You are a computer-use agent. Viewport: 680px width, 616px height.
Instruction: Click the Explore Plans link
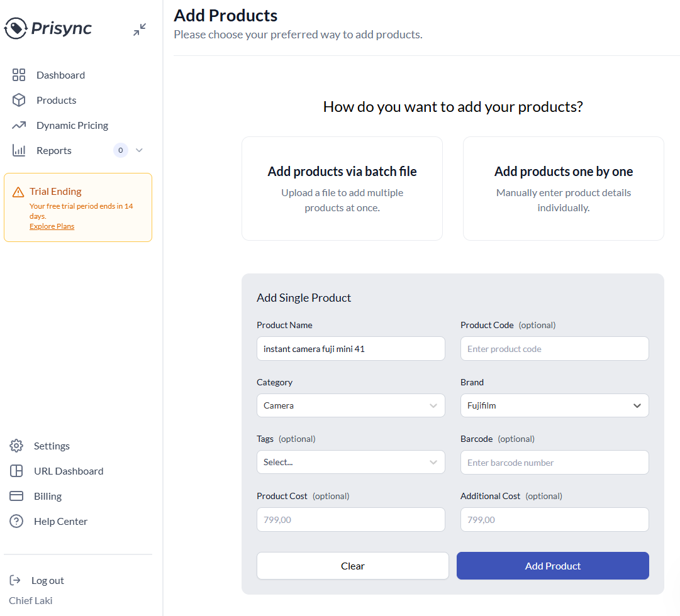click(52, 226)
